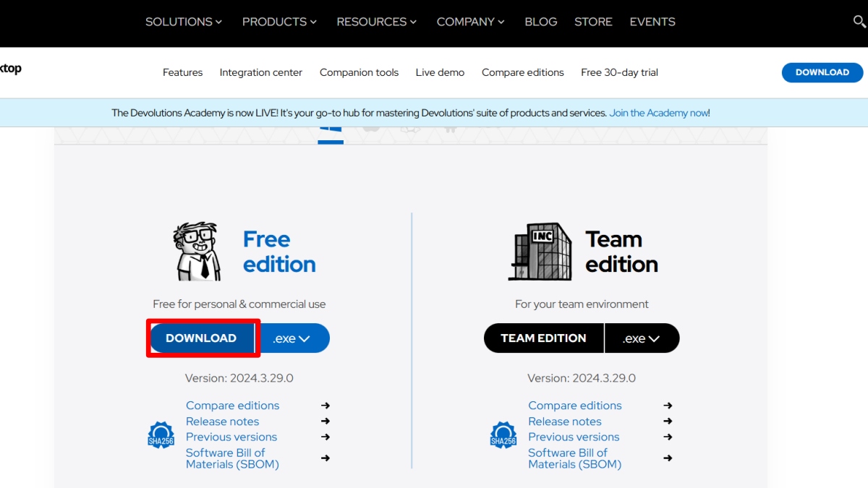Open the site search magnifier icon
Viewport: 868px width, 488px height.
859,22
